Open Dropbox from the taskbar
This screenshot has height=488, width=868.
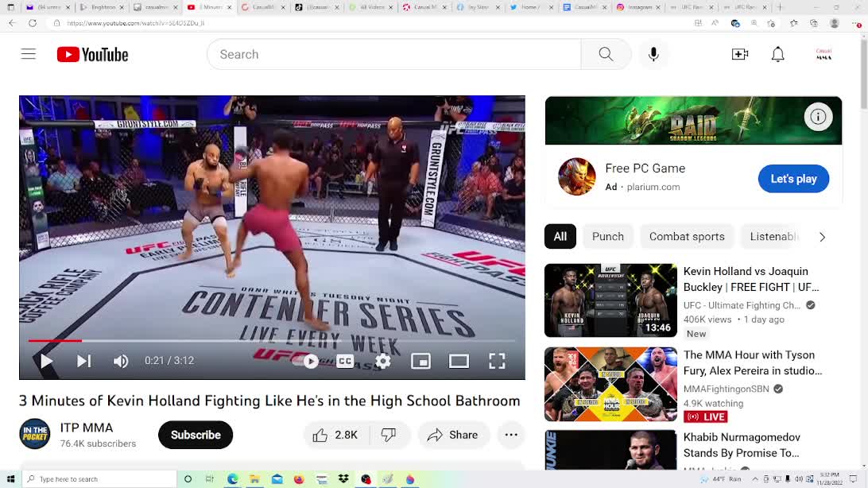343,479
